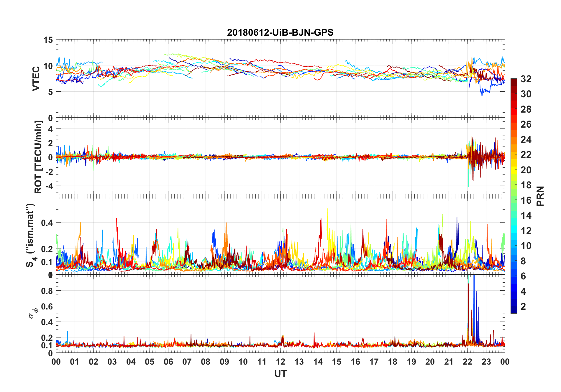Click the VTEC axis tick label 15

click(x=48, y=40)
